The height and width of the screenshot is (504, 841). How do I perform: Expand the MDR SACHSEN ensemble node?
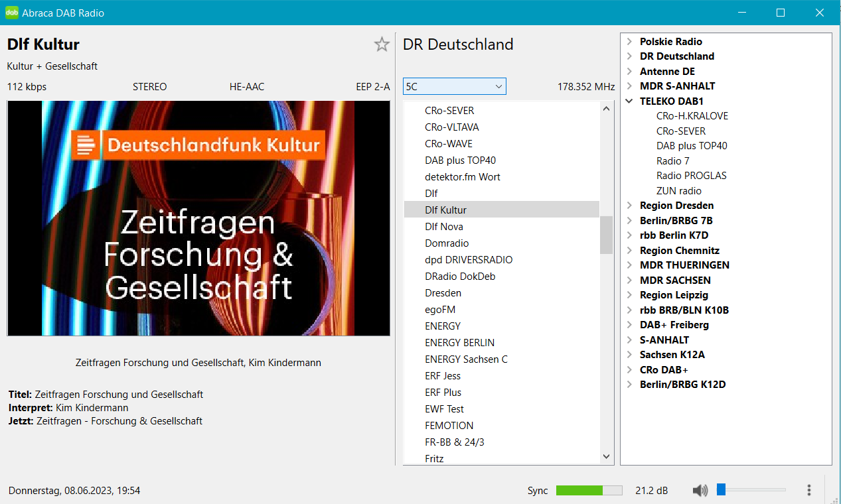(629, 281)
